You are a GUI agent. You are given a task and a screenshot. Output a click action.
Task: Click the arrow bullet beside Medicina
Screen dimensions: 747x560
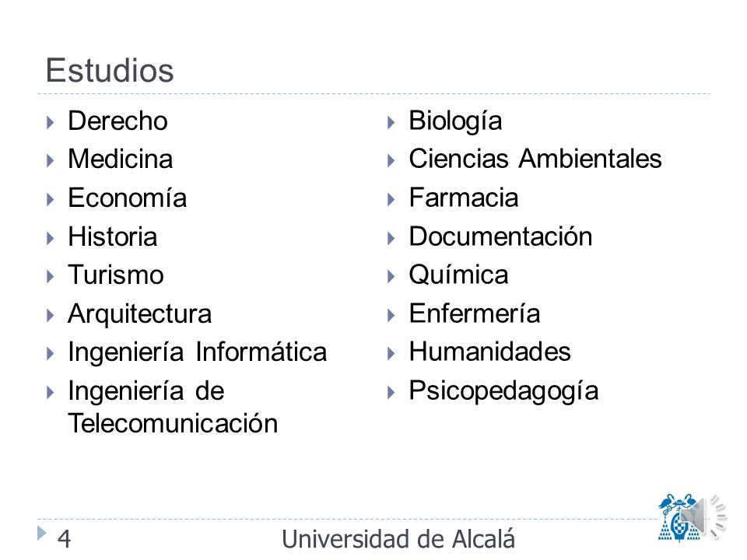pos(51,160)
